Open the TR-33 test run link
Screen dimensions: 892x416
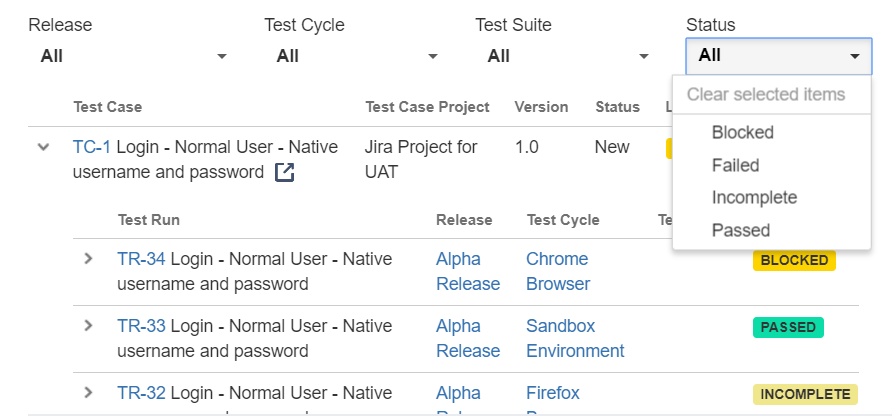[x=141, y=326]
